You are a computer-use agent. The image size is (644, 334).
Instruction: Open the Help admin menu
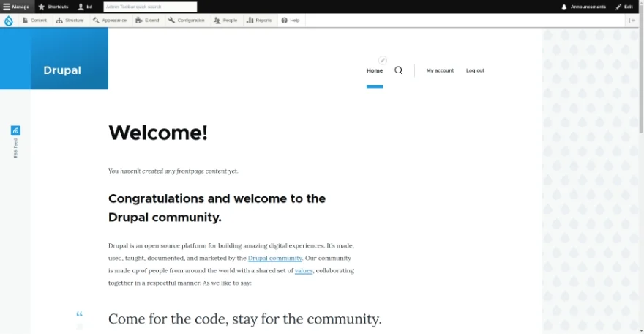point(291,20)
